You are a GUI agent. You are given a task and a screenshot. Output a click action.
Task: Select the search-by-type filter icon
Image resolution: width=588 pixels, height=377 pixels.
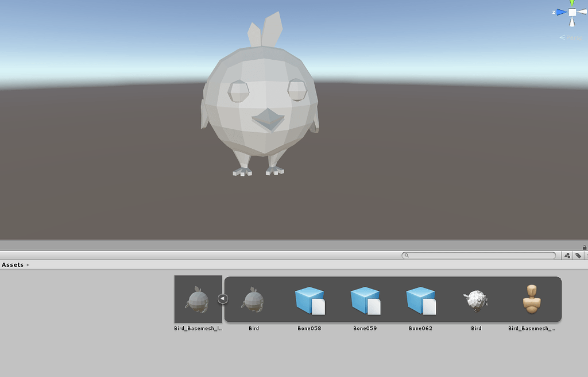tap(567, 255)
